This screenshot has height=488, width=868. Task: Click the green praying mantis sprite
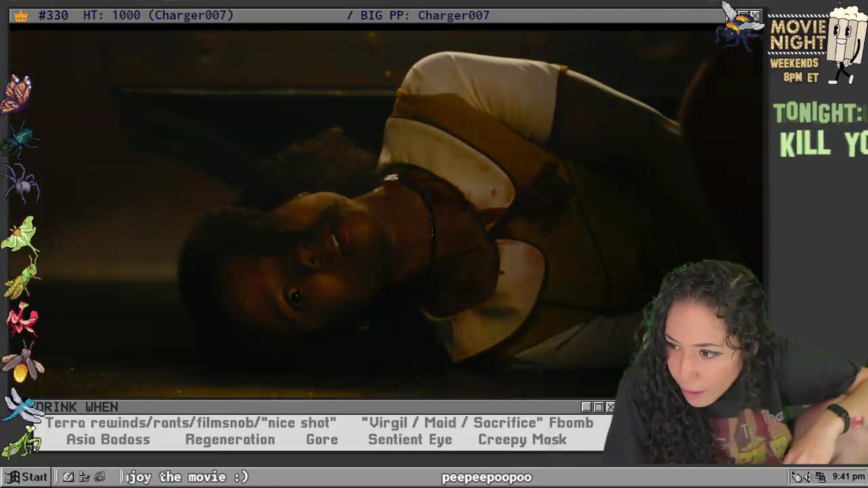point(21,442)
